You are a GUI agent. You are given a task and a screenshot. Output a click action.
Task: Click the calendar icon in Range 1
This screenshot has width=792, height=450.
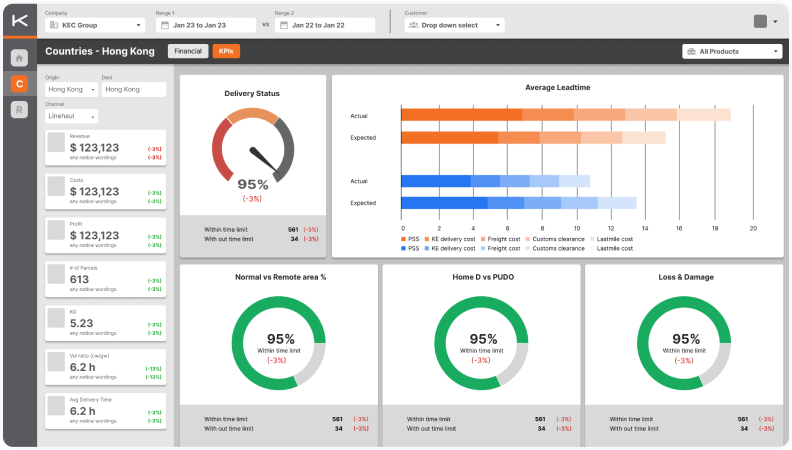click(165, 24)
